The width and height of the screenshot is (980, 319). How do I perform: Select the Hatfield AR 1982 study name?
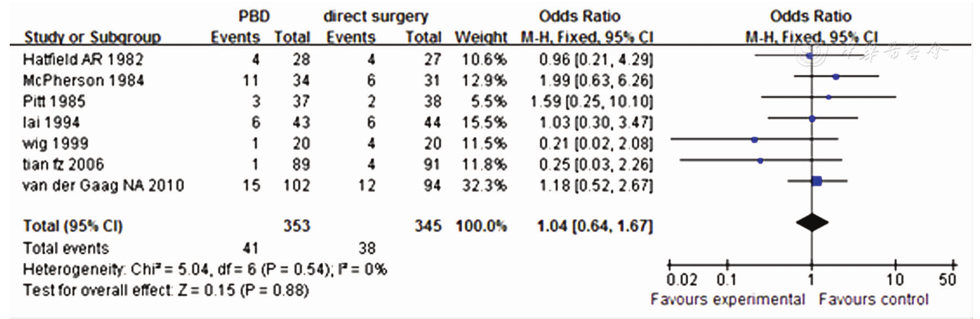tap(83, 59)
